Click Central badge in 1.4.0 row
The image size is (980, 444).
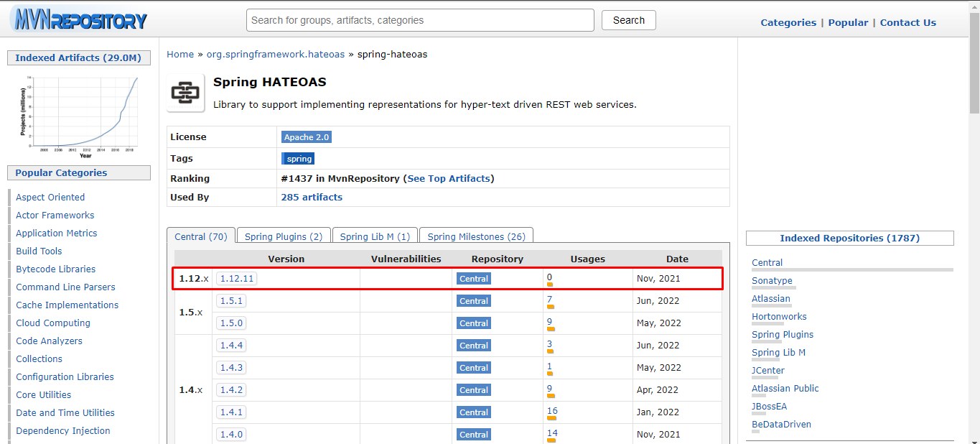coord(474,435)
